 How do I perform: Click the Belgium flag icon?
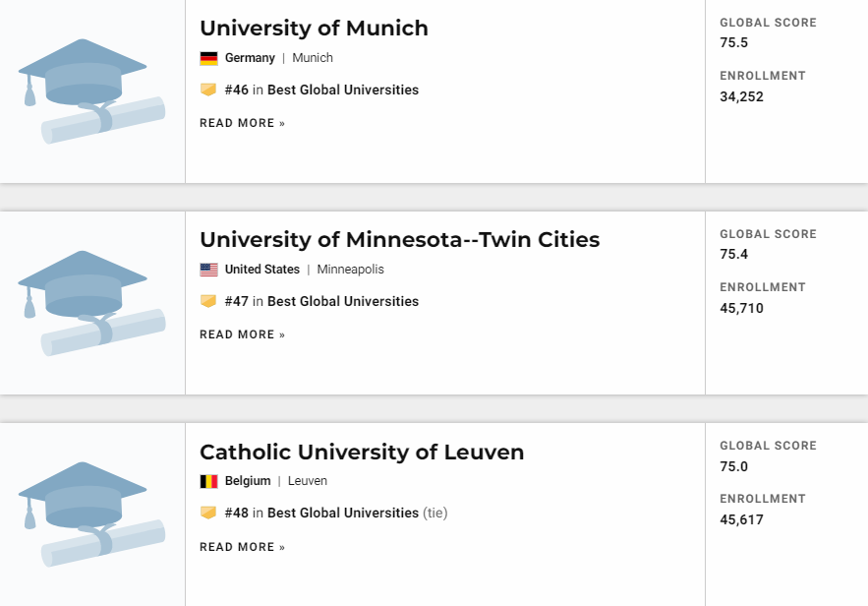coord(208,481)
